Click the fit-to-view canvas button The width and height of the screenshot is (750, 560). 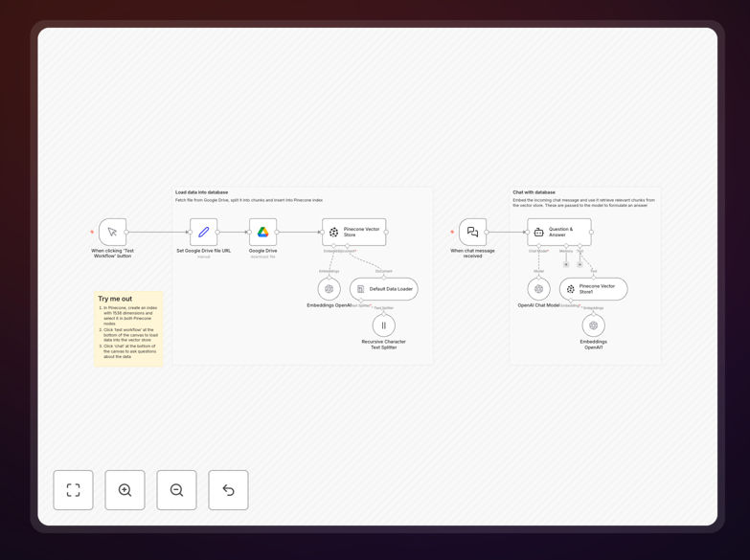tap(73, 490)
